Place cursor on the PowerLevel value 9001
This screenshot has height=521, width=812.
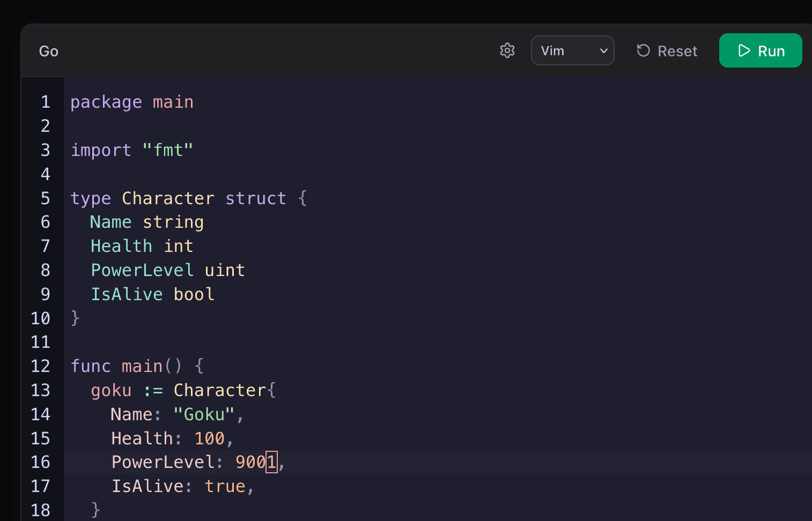click(256, 462)
